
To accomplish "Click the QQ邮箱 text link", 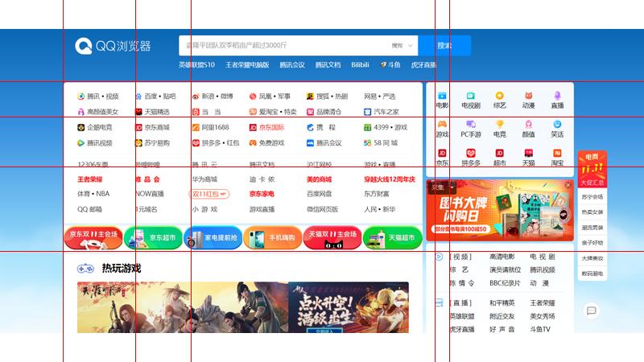I will coord(89,209).
